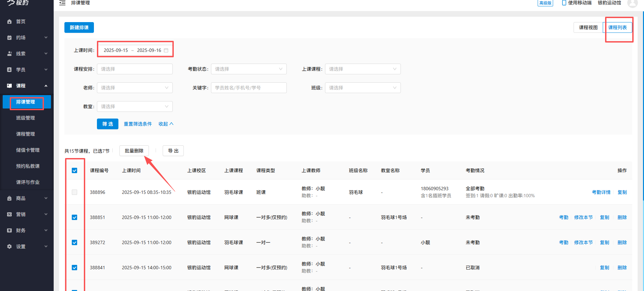Image resolution: width=644 pixels, height=291 pixels.
Task: Click the sidebar collapse hamburger icon
Action: coord(62,3)
